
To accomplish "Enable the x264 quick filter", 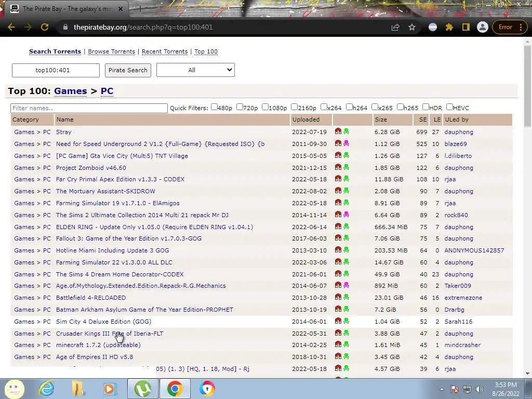I will pyautogui.click(x=324, y=107).
